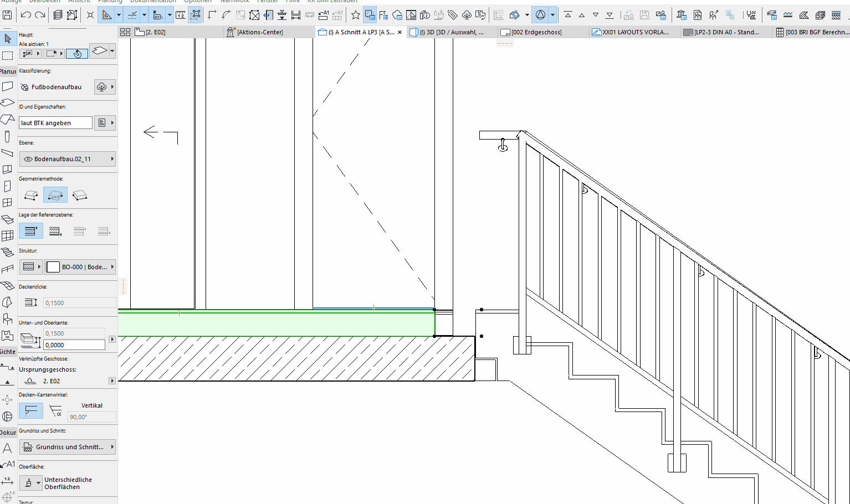
Task: Open tab overview grid icon
Action: [x=125, y=32]
